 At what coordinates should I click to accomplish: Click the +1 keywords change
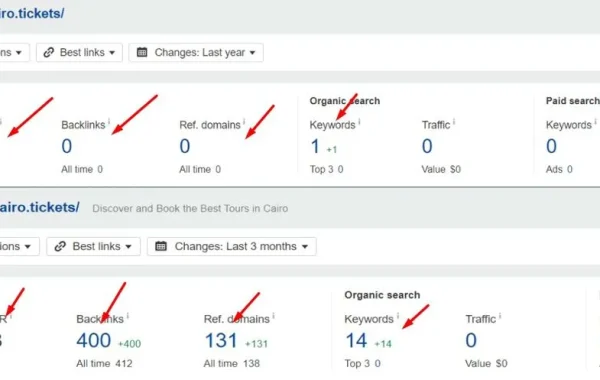(x=332, y=150)
